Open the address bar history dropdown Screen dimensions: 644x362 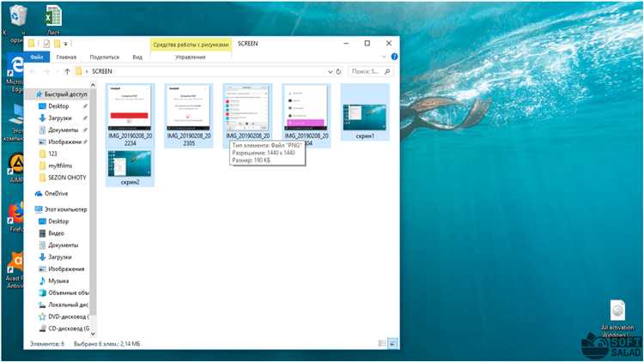329,71
